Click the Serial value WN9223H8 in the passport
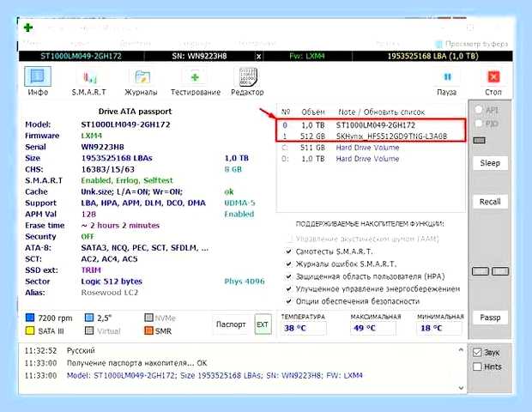 coord(102,147)
